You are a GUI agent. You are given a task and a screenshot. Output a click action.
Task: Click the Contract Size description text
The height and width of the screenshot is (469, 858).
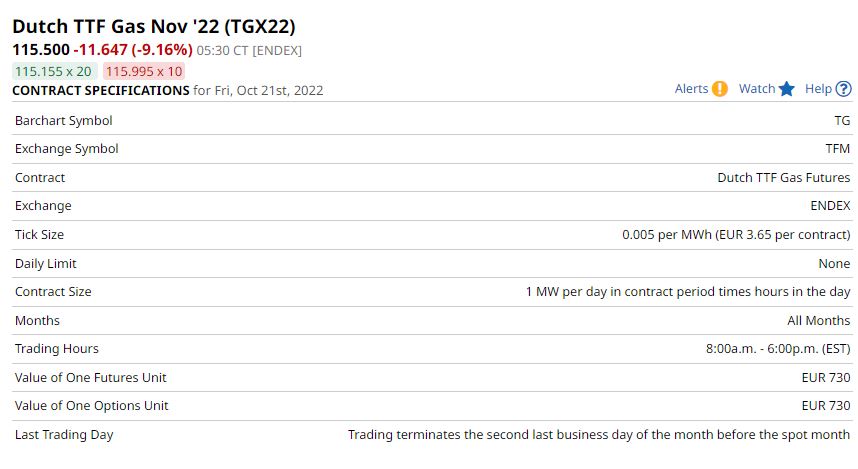pos(687,292)
